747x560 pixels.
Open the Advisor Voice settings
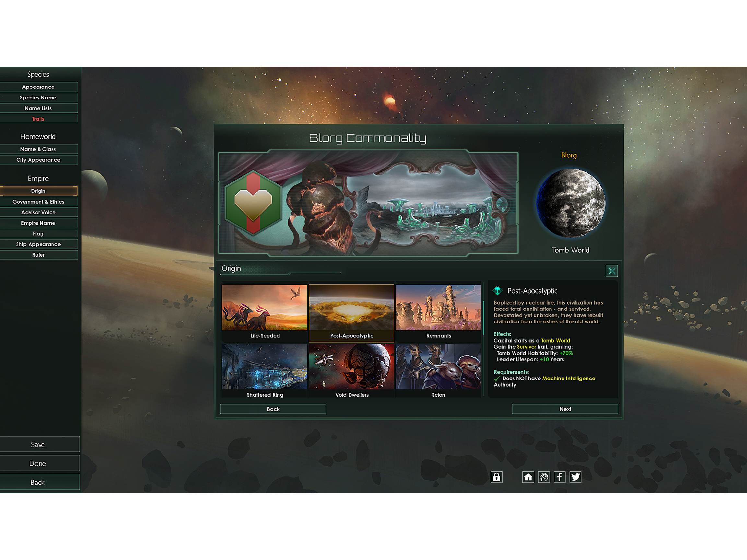click(x=38, y=212)
